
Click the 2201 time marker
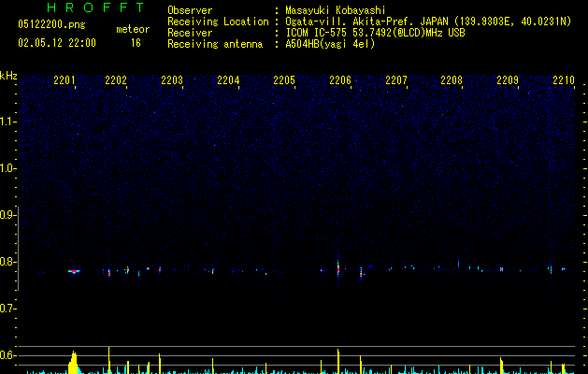[x=65, y=80]
